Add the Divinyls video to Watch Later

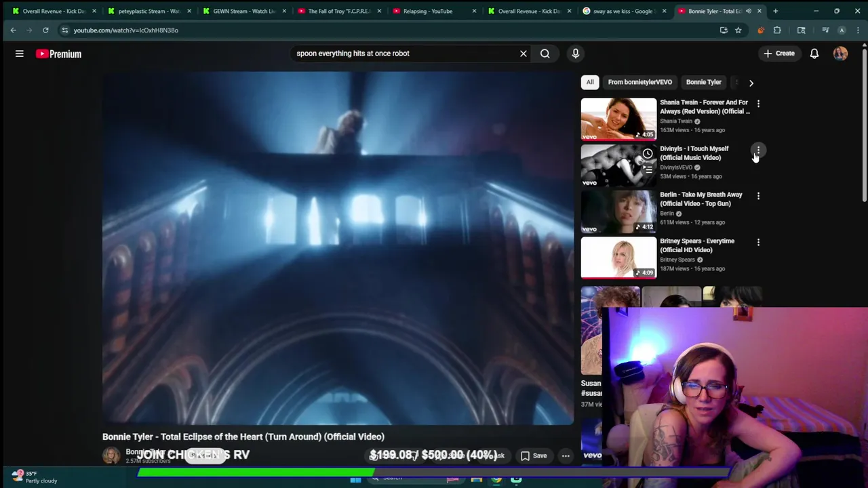(648, 154)
